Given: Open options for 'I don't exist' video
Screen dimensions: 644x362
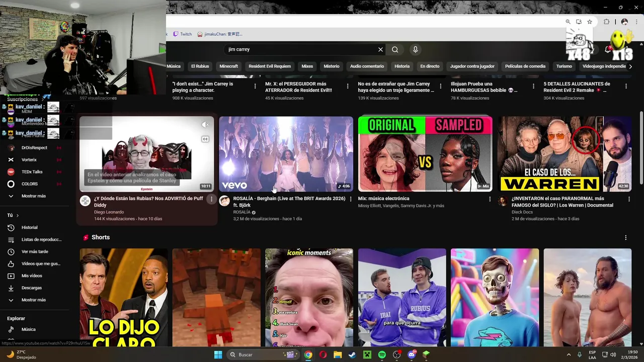Looking at the screenshot, I should 256,86.
